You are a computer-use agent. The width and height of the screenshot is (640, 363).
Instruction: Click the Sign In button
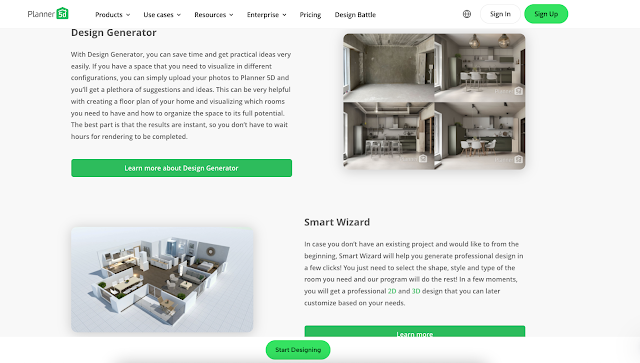tap(500, 14)
